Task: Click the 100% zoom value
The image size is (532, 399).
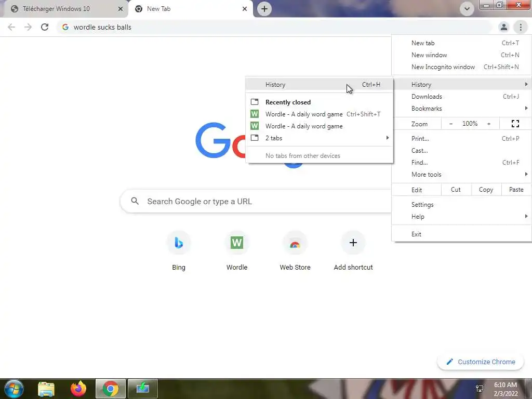Action: click(x=470, y=124)
